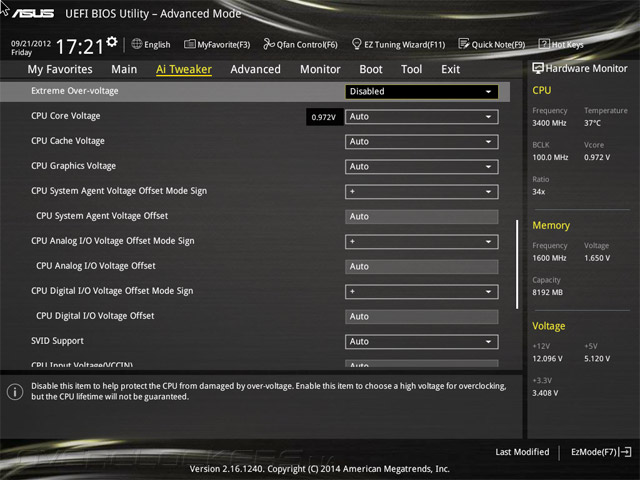The image size is (640, 480).
Task: Click Last Modified button
Action: pos(522,452)
